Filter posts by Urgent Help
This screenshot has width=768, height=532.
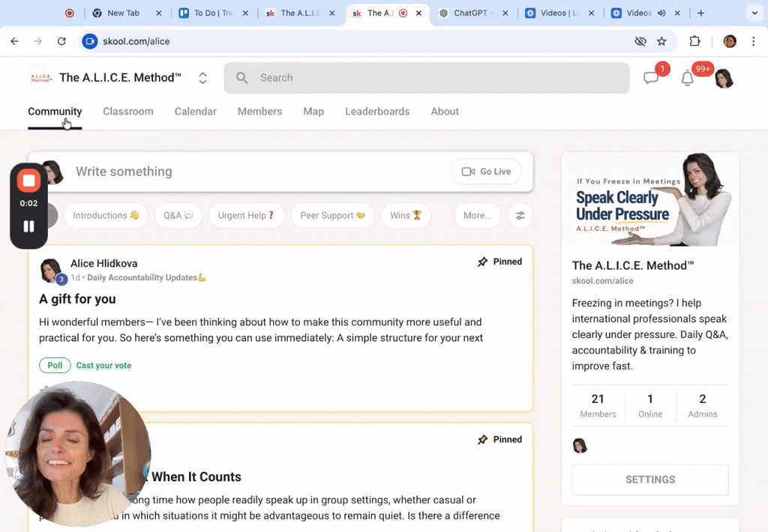246,215
